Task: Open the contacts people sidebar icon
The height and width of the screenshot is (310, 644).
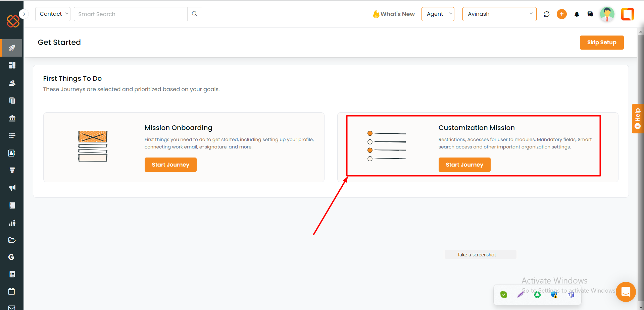Action: point(12,83)
